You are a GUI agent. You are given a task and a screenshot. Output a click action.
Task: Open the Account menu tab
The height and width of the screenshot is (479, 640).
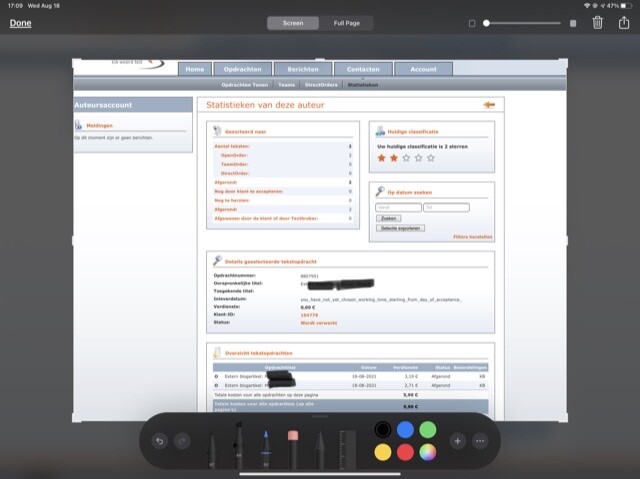423,69
